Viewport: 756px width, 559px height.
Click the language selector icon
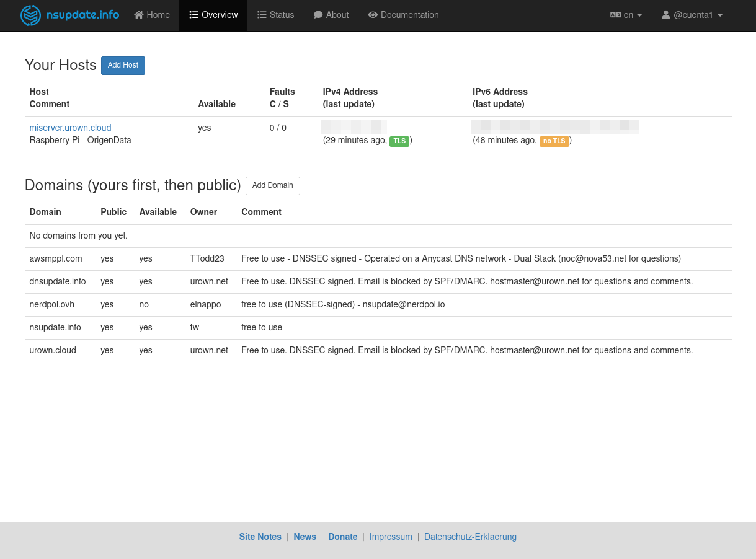(x=615, y=15)
